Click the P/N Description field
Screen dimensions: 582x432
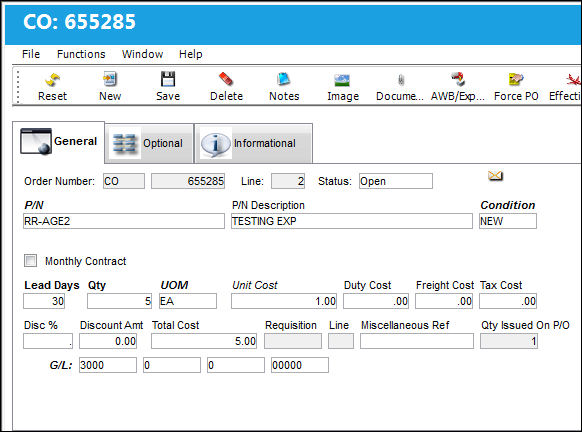[x=352, y=221]
